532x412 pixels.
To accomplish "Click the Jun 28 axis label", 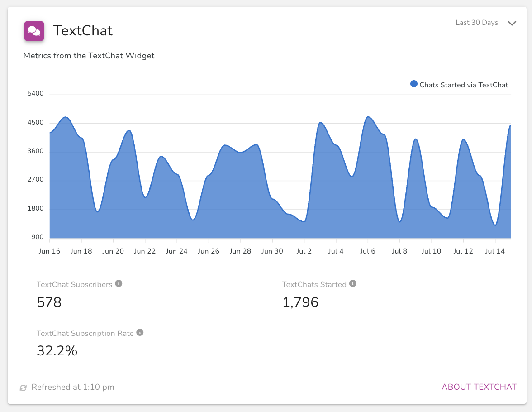I will (x=240, y=251).
